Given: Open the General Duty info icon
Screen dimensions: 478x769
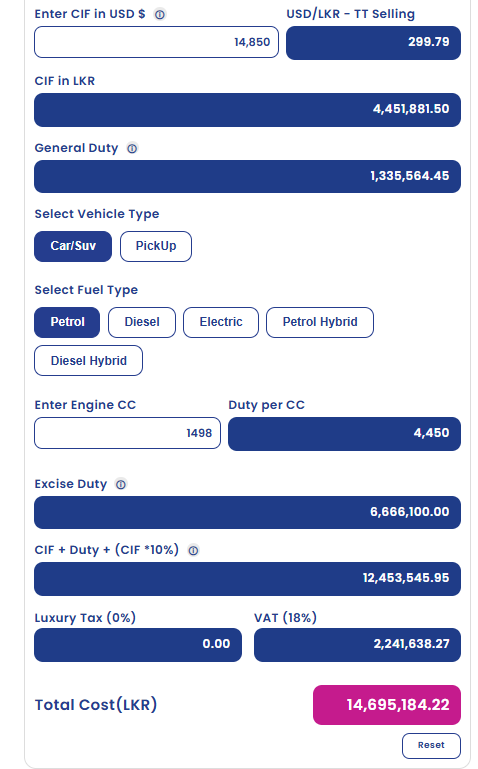Looking at the screenshot, I should pos(132,148).
